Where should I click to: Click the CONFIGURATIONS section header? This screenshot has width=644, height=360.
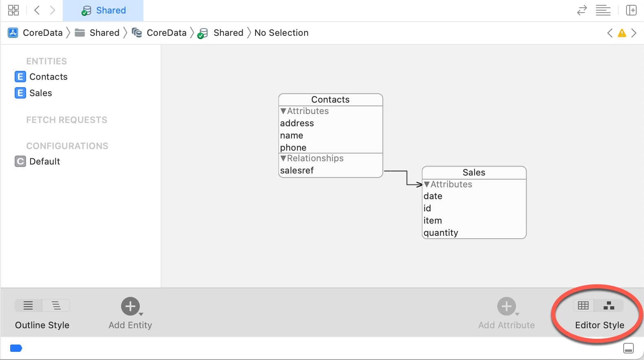[x=67, y=146]
